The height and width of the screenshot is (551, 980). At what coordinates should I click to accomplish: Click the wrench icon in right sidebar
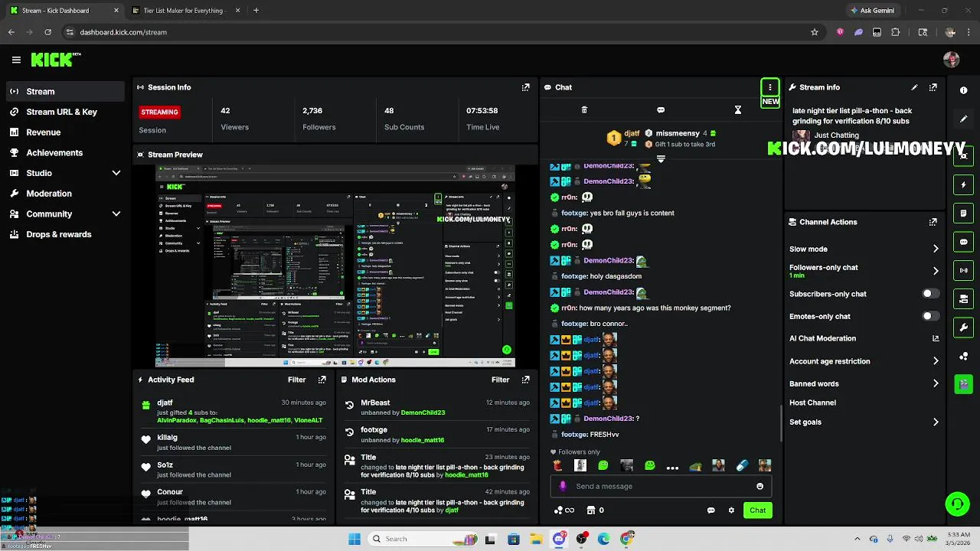(x=963, y=328)
